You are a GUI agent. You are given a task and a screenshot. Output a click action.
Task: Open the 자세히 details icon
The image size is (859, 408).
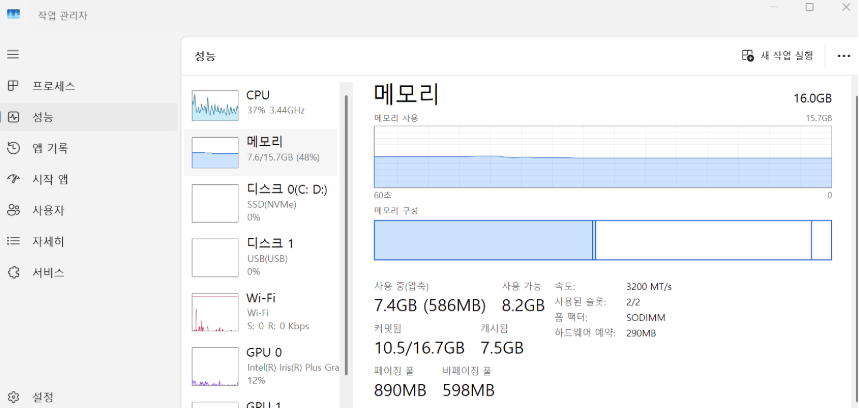click(x=13, y=241)
